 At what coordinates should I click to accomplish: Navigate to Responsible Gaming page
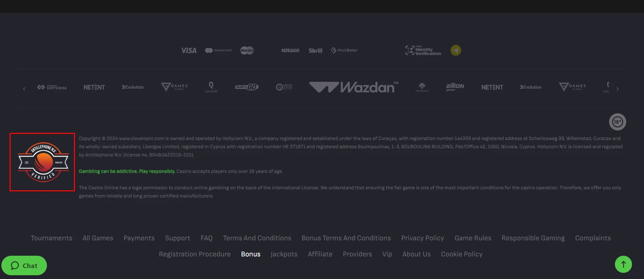(533, 238)
